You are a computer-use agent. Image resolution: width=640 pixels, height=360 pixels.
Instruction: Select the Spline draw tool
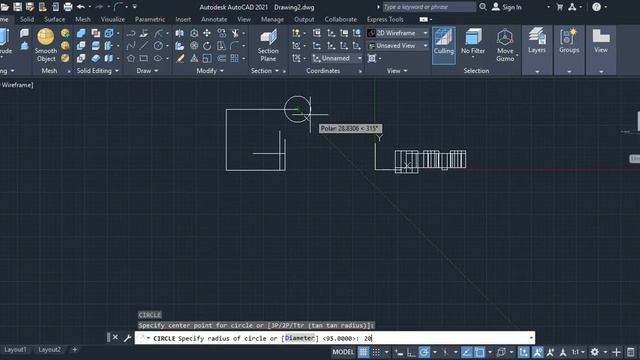pyautogui.click(x=131, y=46)
